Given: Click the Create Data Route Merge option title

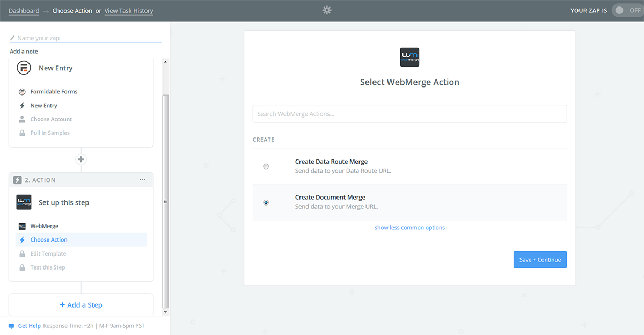Looking at the screenshot, I should (x=331, y=162).
